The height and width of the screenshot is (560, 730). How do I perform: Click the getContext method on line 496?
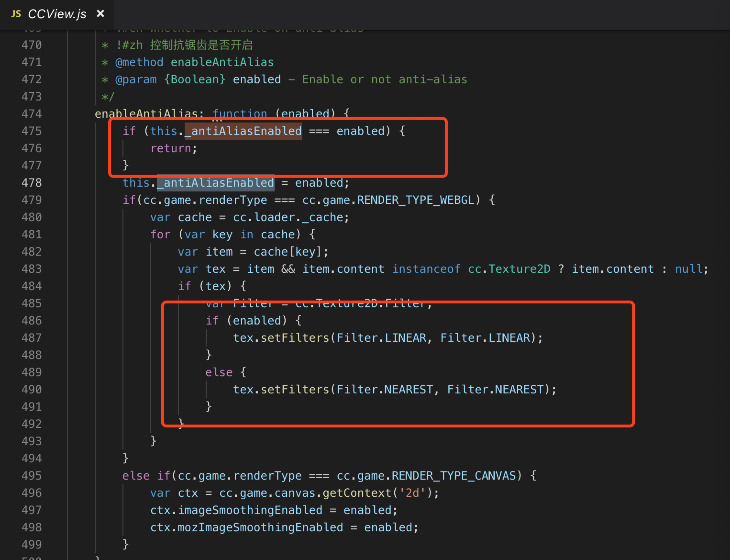pos(356,493)
